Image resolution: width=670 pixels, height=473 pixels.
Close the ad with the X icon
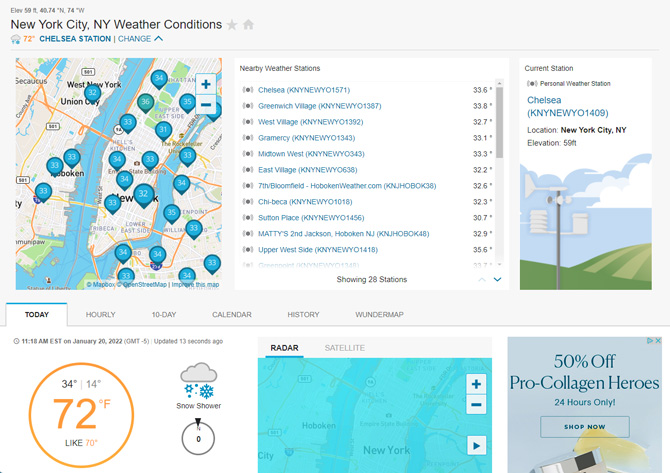pyautogui.click(x=658, y=341)
